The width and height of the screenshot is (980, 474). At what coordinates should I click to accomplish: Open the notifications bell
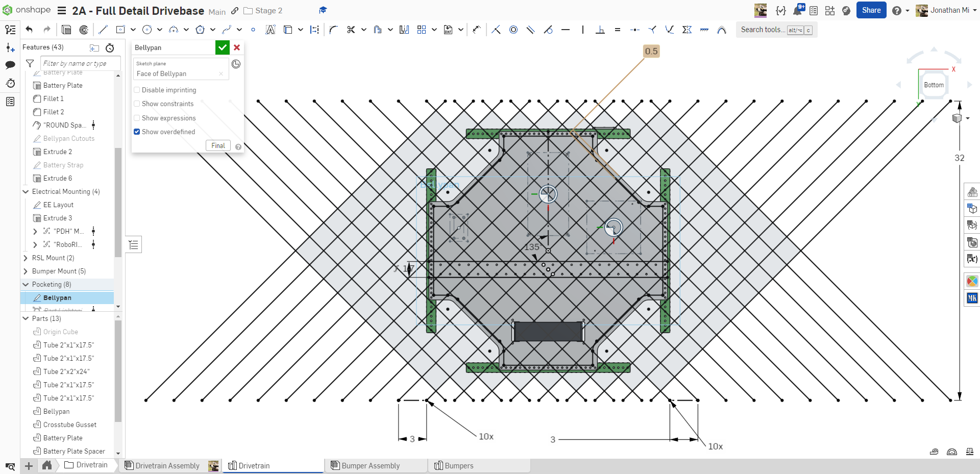[x=797, y=11]
